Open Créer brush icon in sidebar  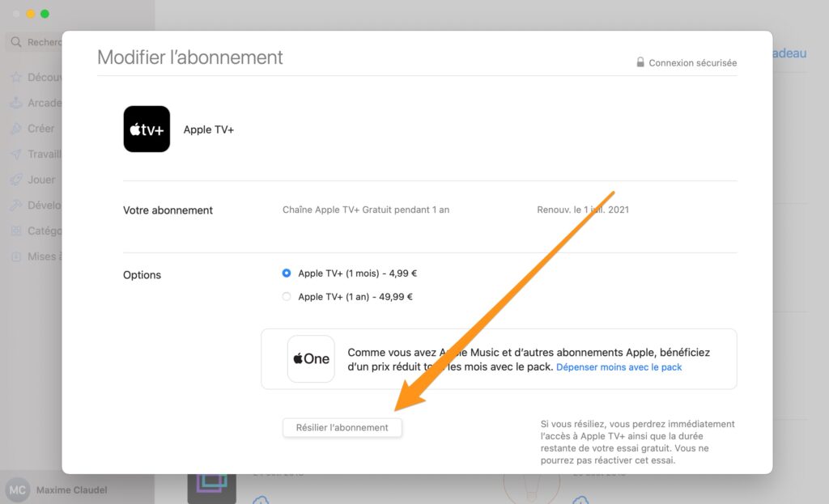[x=16, y=129]
